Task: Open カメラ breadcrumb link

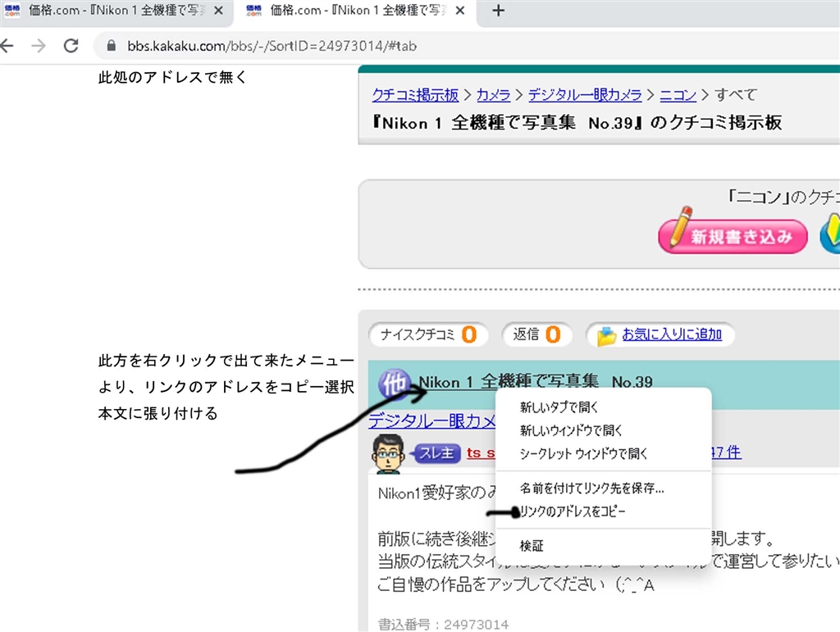Action: click(493, 95)
